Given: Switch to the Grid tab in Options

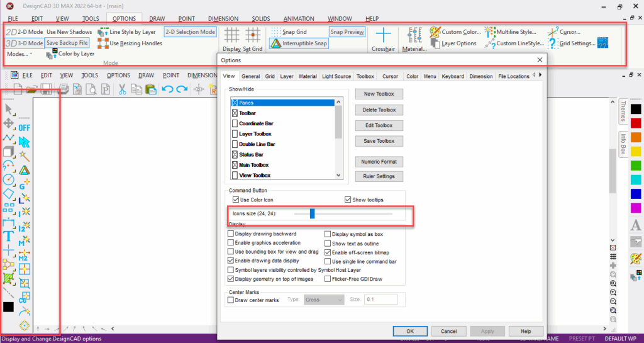Looking at the screenshot, I should pos(269,76).
